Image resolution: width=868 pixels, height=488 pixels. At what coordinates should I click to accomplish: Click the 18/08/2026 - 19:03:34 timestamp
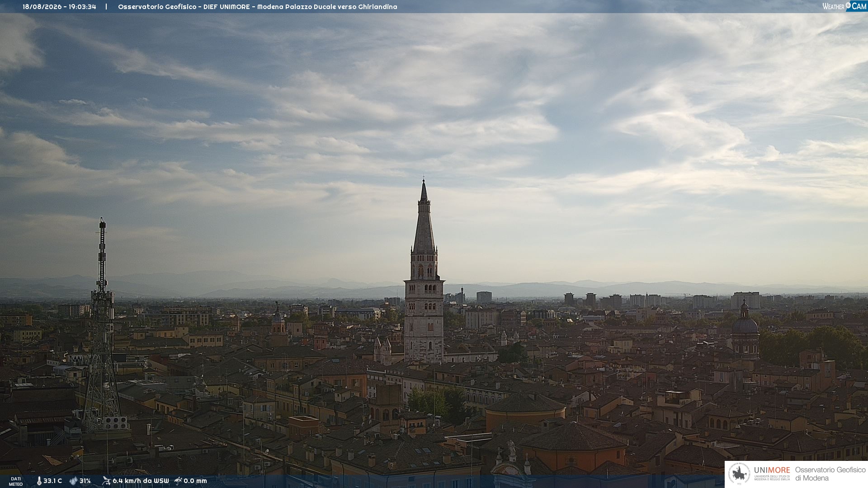(x=59, y=7)
